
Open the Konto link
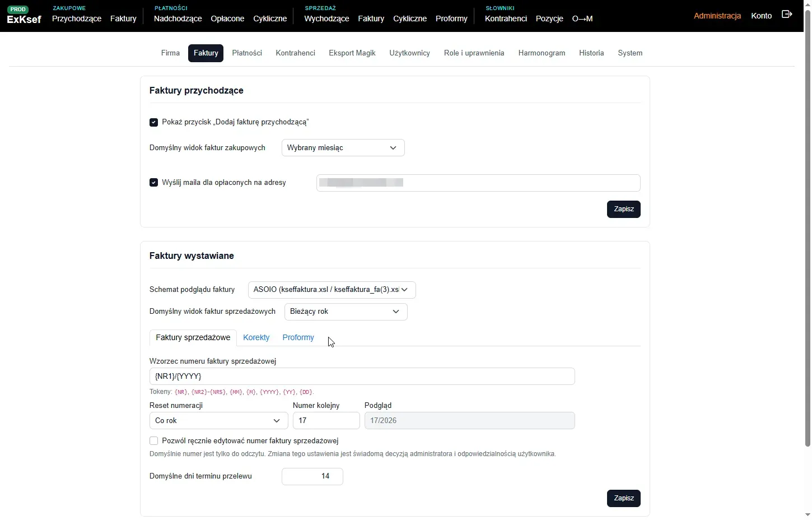point(761,16)
